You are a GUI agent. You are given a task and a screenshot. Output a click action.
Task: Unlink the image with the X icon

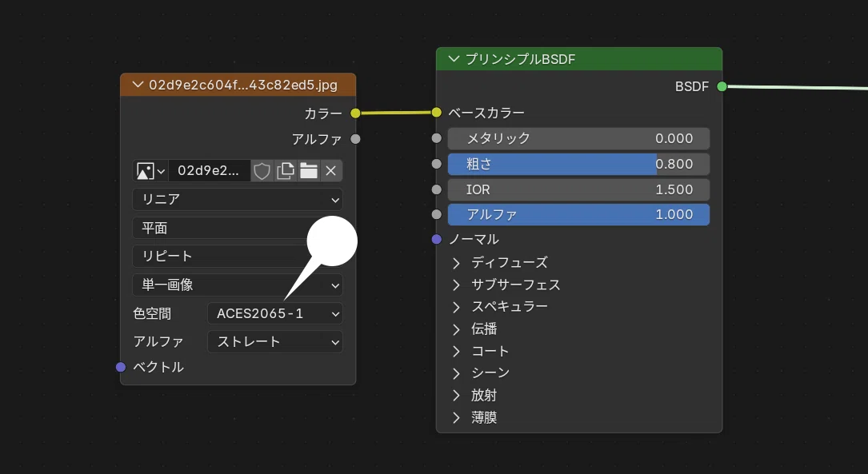pos(331,171)
